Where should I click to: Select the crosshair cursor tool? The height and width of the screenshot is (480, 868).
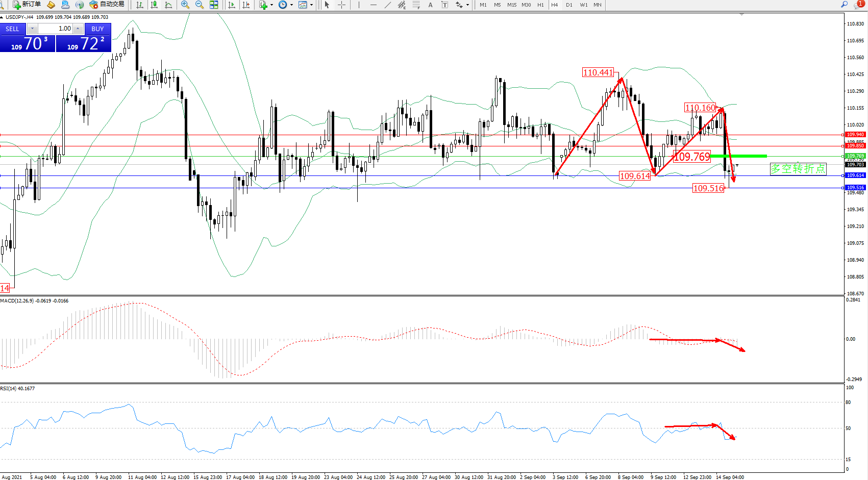(x=341, y=5)
